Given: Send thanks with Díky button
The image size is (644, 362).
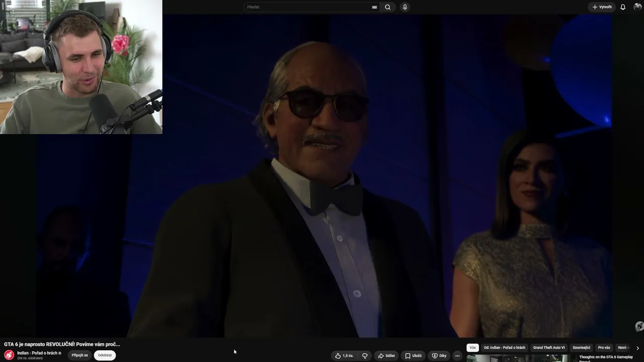Looking at the screenshot, I should point(439,355).
